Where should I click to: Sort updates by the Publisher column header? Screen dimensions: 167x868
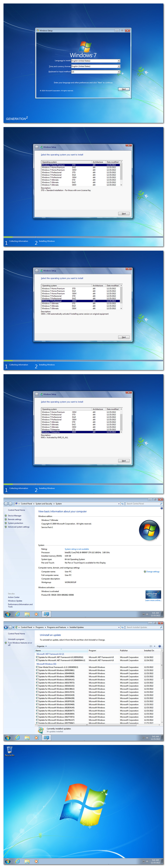click(x=131, y=651)
